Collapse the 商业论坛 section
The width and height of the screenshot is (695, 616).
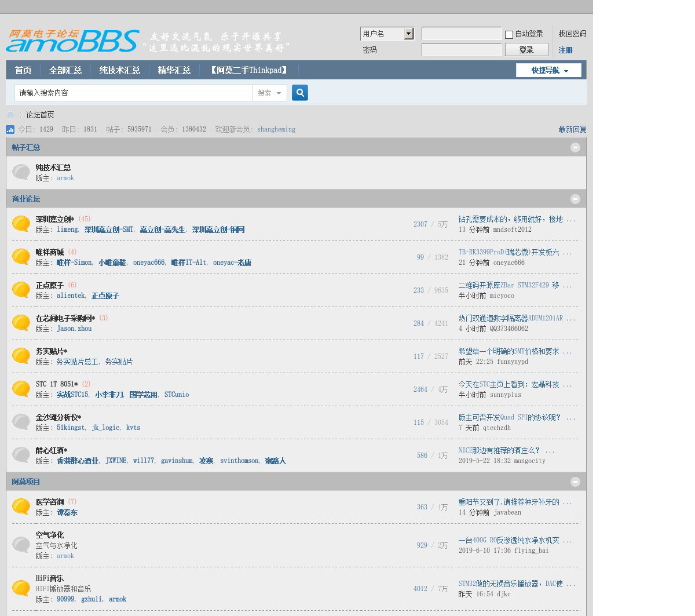(x=575, y=199)
